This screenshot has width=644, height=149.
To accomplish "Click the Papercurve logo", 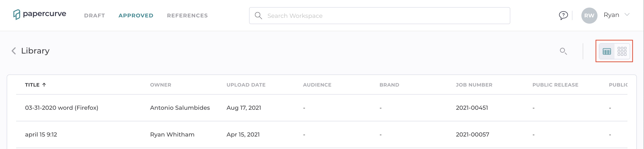I will click(x=40, y=14).
